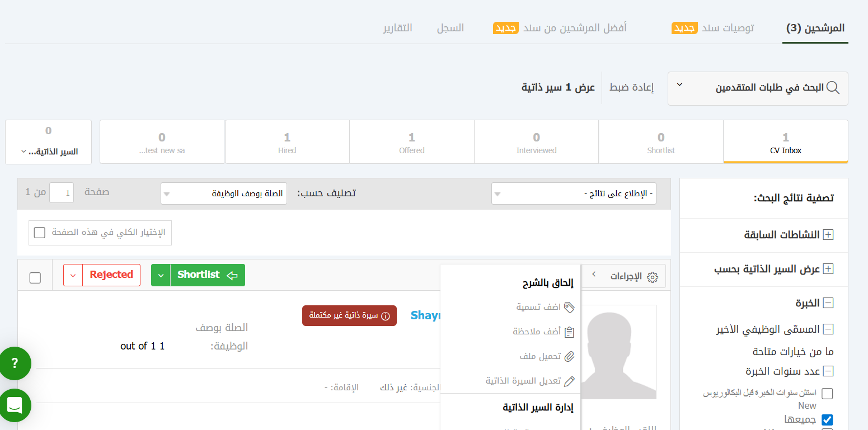Viewport: 868px width, 430px height.
Task: Toggle select all on this page checkbox
Action: tap(40, 233)
